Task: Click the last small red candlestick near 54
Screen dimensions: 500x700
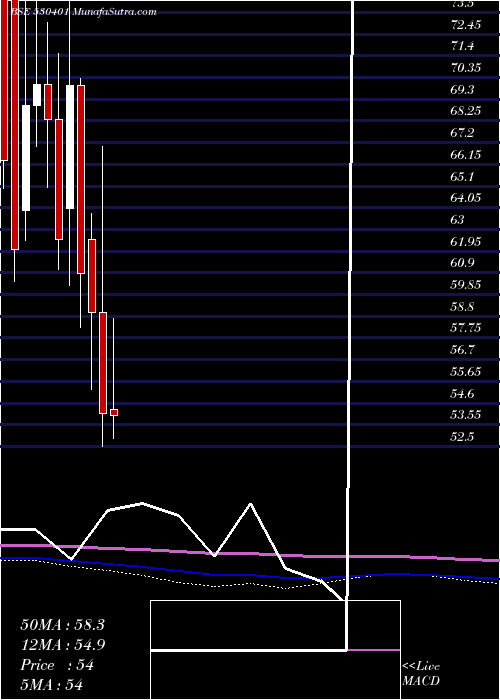Action: click(114, 412)
